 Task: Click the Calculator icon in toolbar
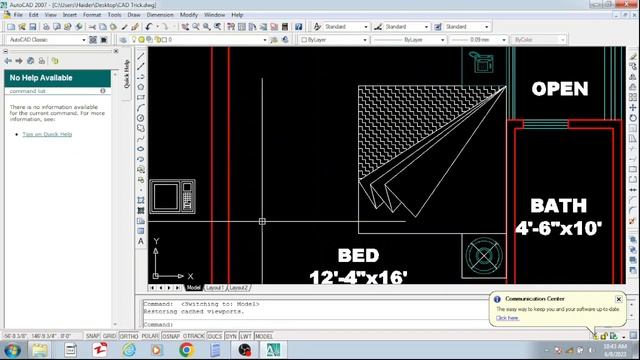click(285, 27)
